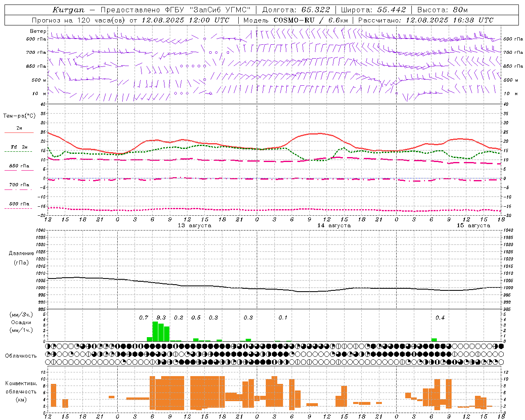Click the station name "Kurgan" in the header

pos(68,10)
